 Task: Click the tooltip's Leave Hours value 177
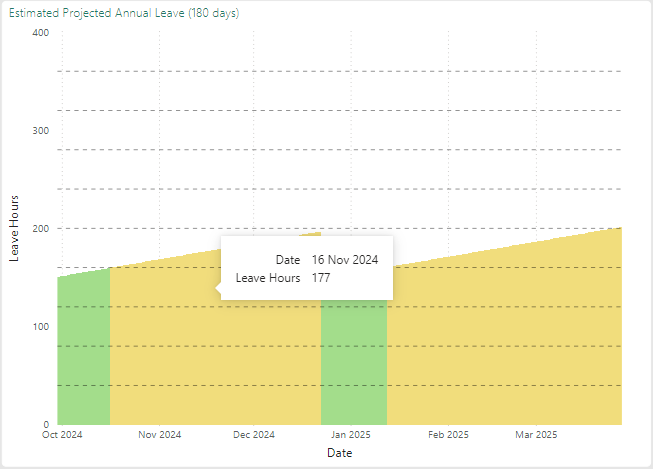tap(321, 278)
